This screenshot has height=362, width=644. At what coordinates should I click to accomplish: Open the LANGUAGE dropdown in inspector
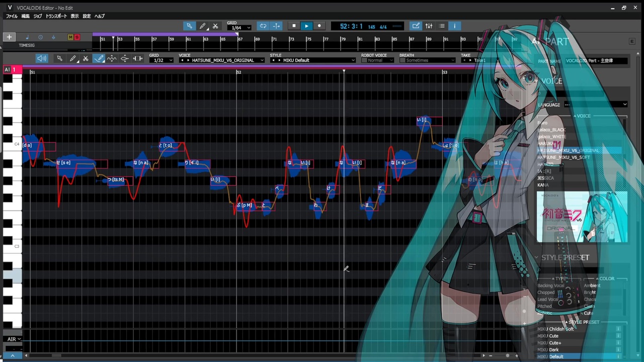click(x=595, y=105)
